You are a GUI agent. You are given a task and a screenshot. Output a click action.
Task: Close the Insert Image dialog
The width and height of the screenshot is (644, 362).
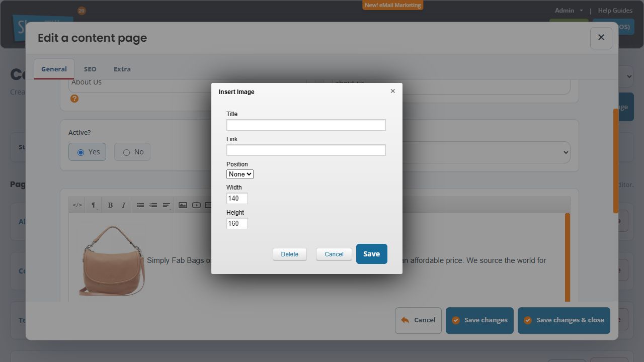(393, 91)
